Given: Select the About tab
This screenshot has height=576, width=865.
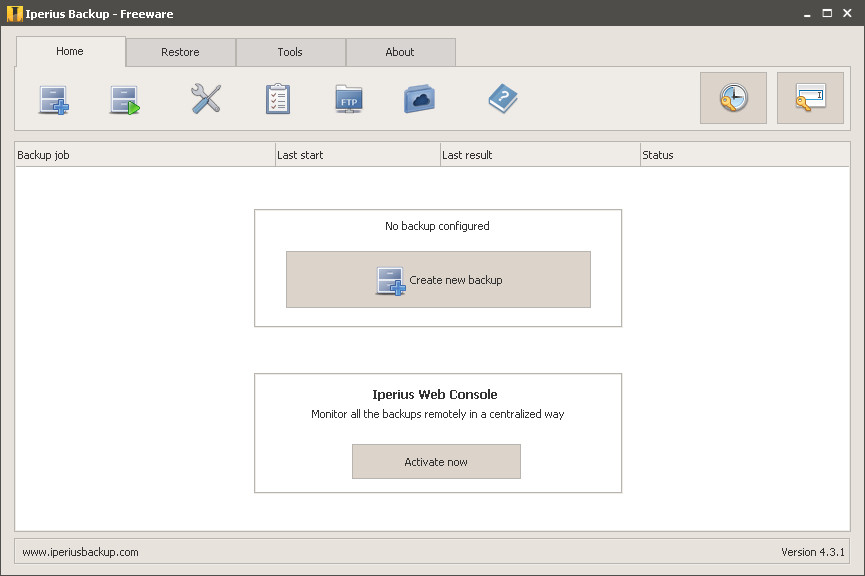Looking at the screenshot, I should point(399,51).
